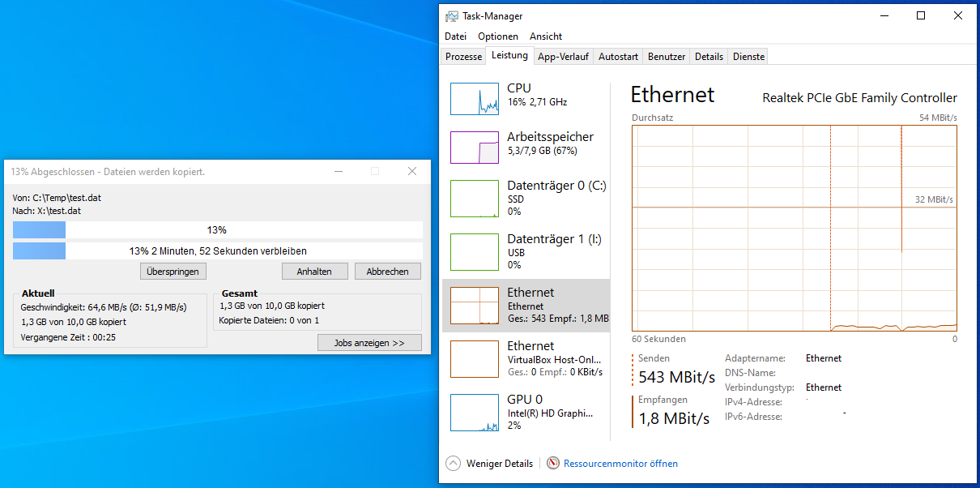
Task: Open the Datei menu
Action: point(455,36)
